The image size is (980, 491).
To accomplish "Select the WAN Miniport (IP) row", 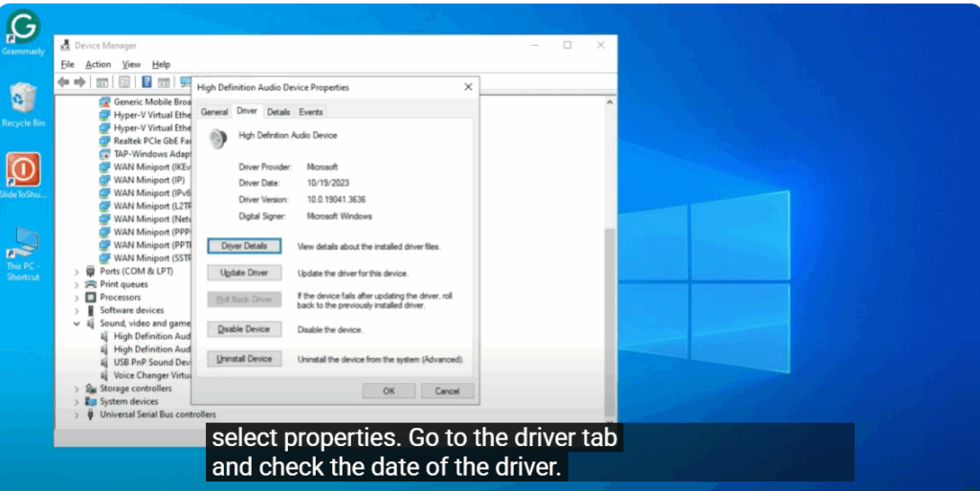I will [148, 180].
